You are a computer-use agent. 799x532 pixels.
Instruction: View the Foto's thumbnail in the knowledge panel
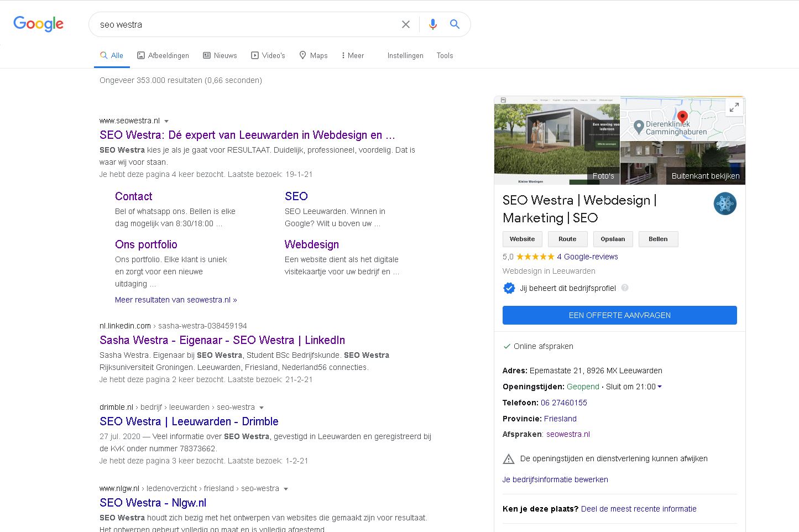603,175
